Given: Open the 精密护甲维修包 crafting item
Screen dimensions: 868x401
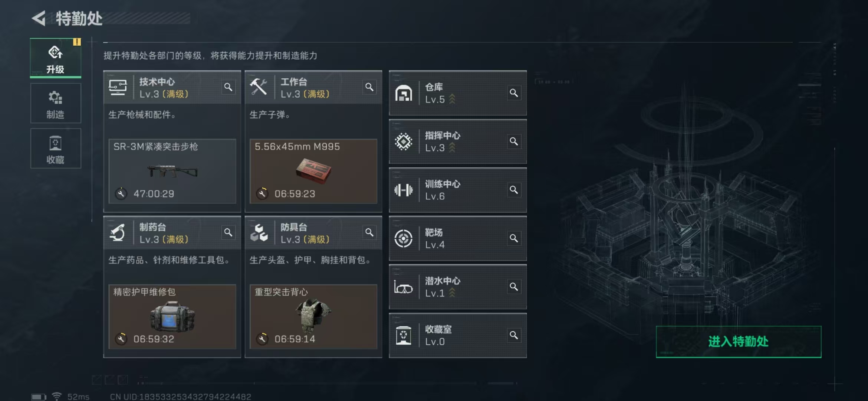Looking at the screenshot, I should click(172, 317).
